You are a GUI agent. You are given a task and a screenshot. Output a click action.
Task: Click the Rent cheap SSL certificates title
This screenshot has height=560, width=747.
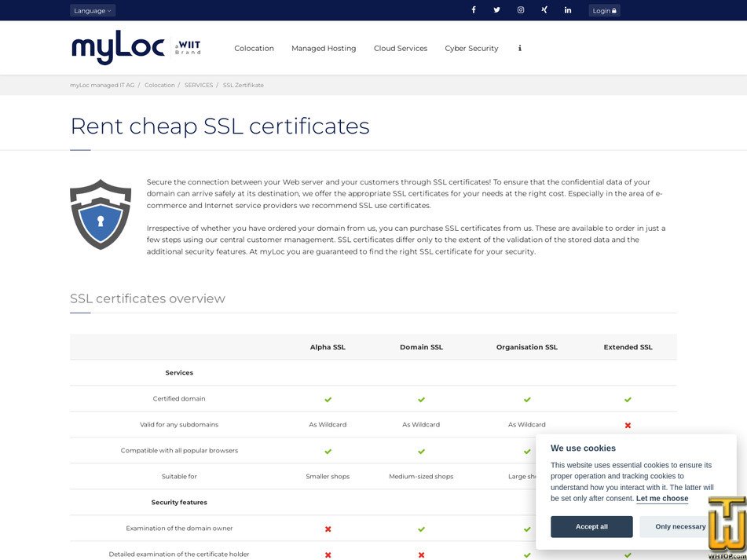click(x=220, y=126)
